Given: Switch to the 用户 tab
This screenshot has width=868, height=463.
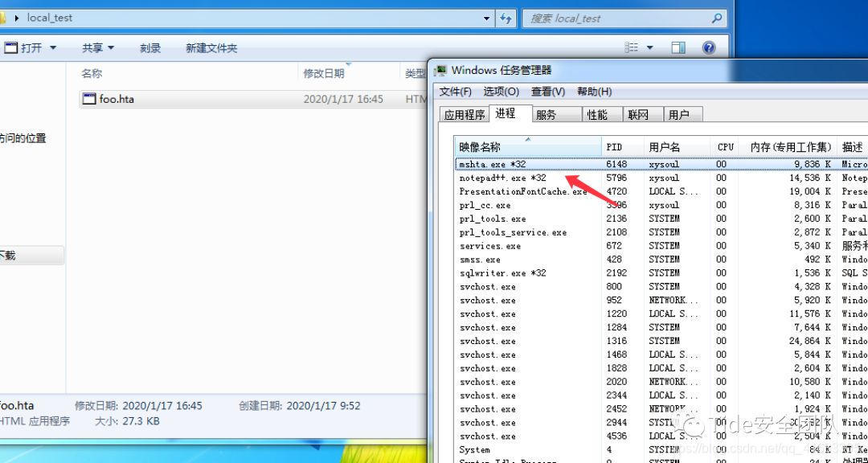Looking at the screenshot, I should coord(682,115).
